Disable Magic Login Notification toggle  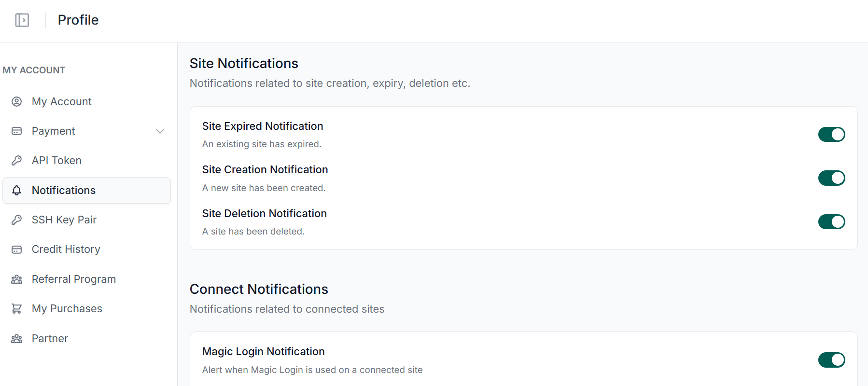point(831,360)
